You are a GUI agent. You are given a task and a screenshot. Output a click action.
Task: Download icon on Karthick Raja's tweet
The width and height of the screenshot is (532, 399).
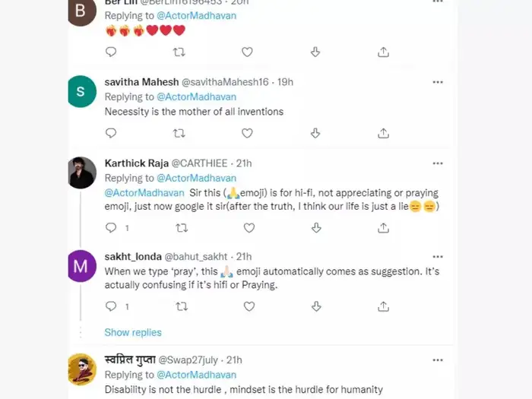point(315,227)
